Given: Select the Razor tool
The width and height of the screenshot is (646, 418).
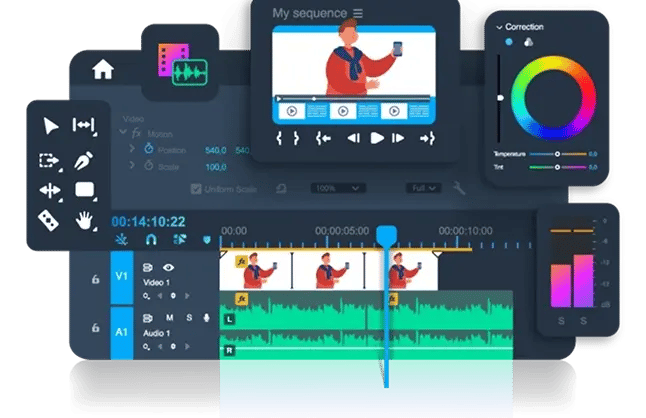Looking at the screenshot, I should (48, 220).
